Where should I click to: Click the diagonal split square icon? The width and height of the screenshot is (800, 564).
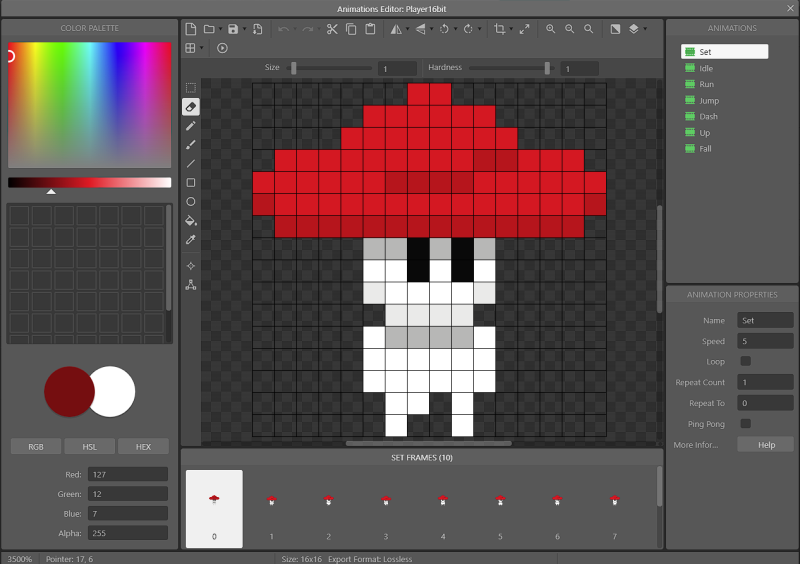coord(615,29)
